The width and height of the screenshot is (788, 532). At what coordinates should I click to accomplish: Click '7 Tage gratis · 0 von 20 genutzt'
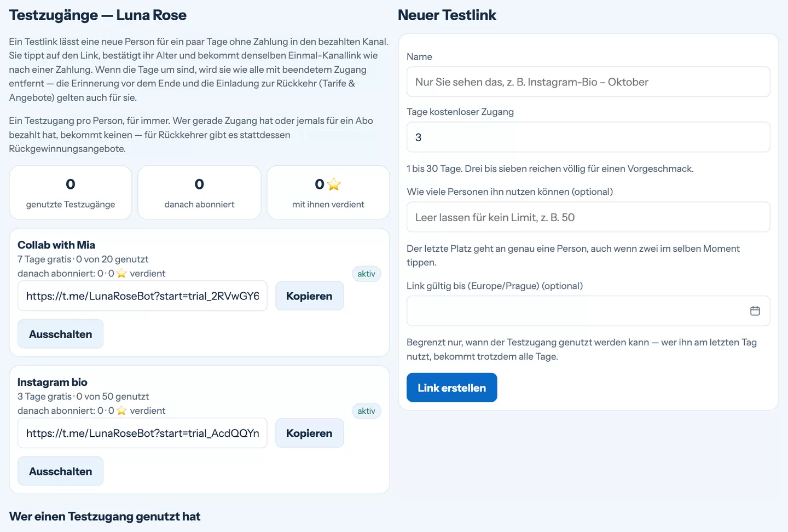(83, 259)
